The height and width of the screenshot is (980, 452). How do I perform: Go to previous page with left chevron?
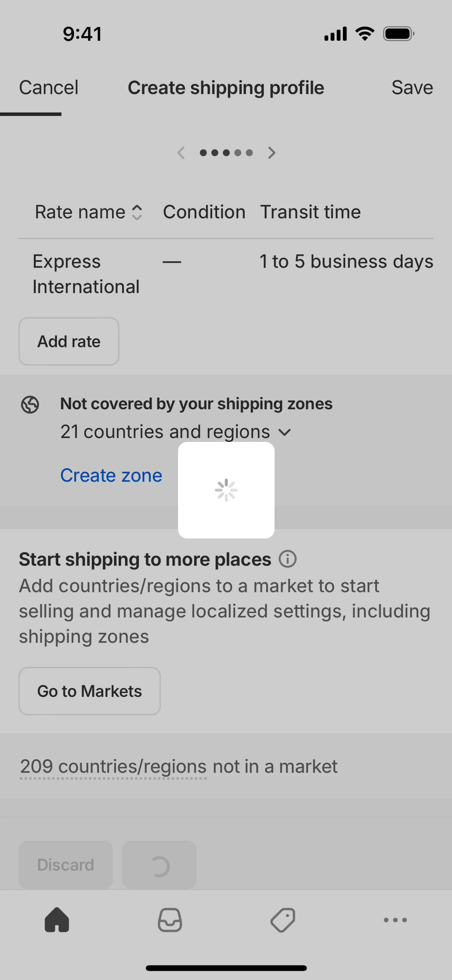pos(181,153)
